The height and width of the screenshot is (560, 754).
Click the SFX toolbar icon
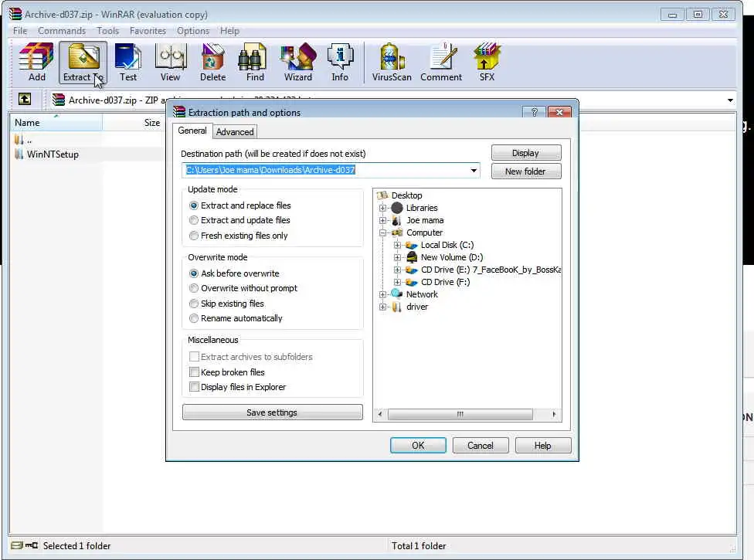[x=487, y=62]
